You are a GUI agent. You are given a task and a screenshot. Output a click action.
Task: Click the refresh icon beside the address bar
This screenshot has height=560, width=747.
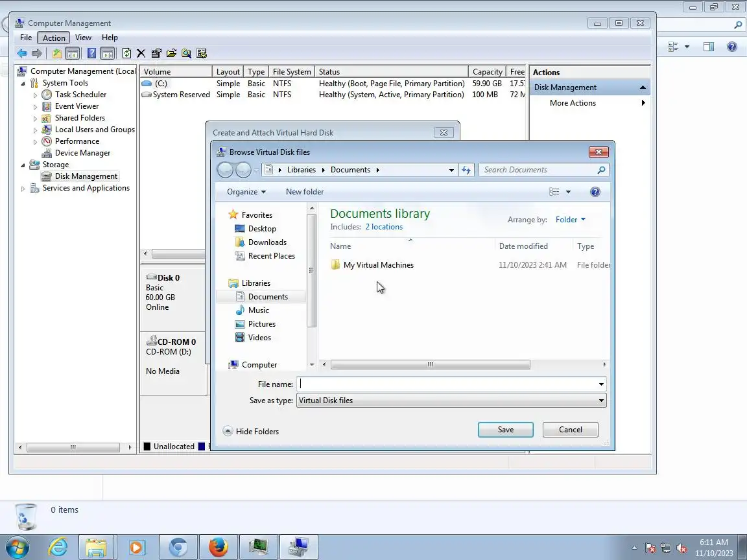pyautogui.click(x=466, y=170)
